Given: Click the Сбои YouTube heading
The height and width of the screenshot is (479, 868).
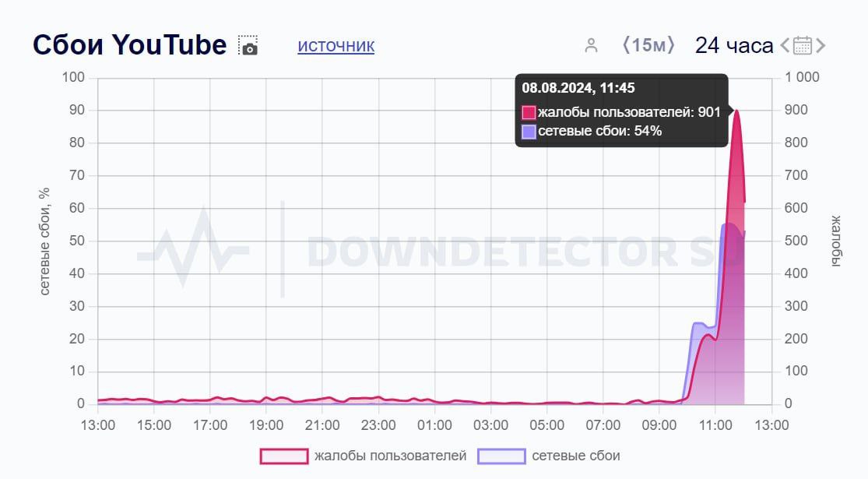Looking at the screenshot, I should point(129,45).
